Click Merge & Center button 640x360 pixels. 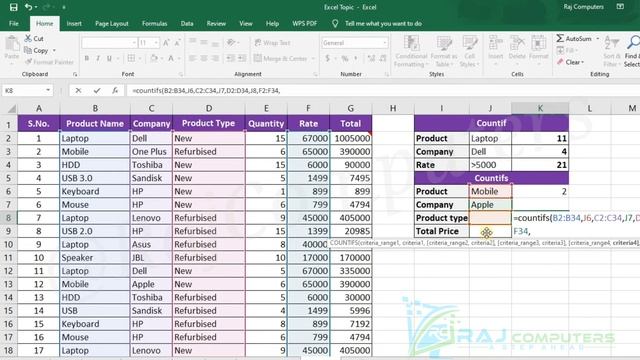point(281,58)
